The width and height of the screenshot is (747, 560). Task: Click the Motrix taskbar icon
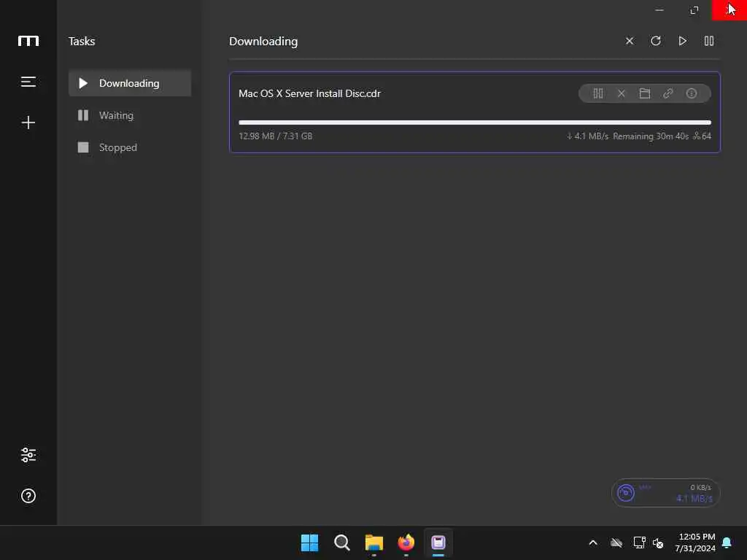point(438,542)
